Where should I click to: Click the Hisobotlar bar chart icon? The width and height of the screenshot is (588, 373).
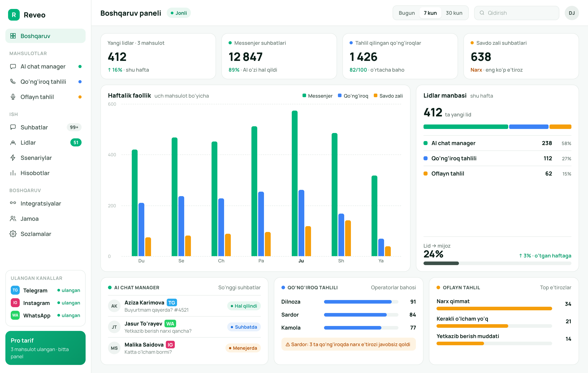(x=13, y=173)
